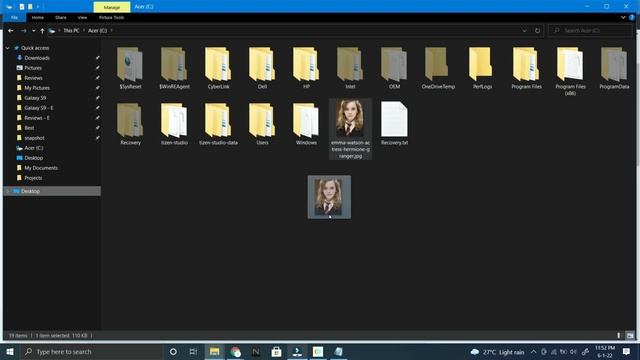Open Galaxy S9 - E sidebar folder

[x=39, y=108]
